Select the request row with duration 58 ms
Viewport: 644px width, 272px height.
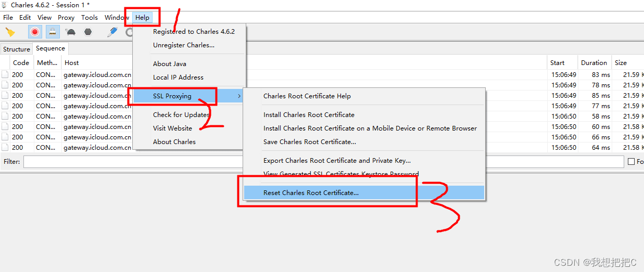[322, 116]
